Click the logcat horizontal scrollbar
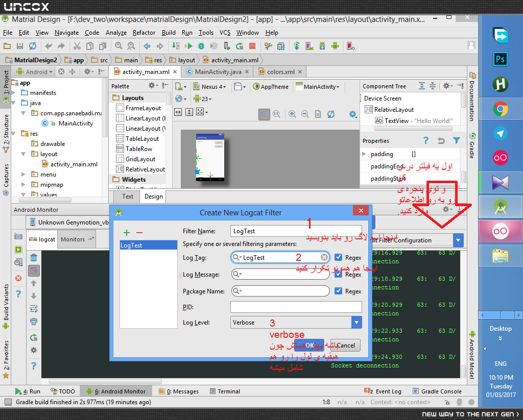Image resolution: width=523 pixels, height=420 pixels. pyautogui.click(x=105, y=381)
